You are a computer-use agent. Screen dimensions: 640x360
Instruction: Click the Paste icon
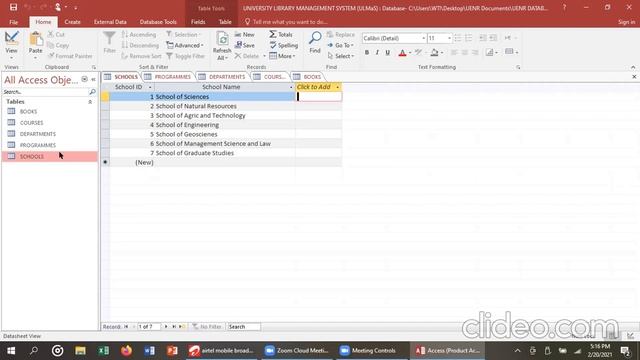(36, 39)
